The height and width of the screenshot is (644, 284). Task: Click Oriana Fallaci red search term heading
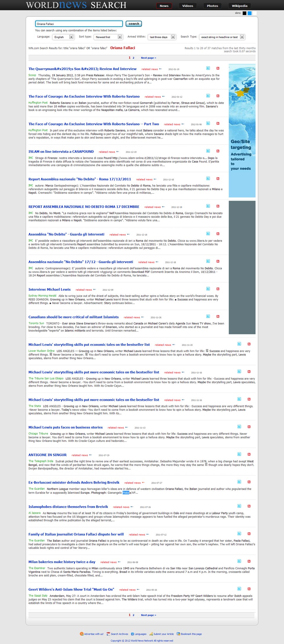click(x=122, y=48)
